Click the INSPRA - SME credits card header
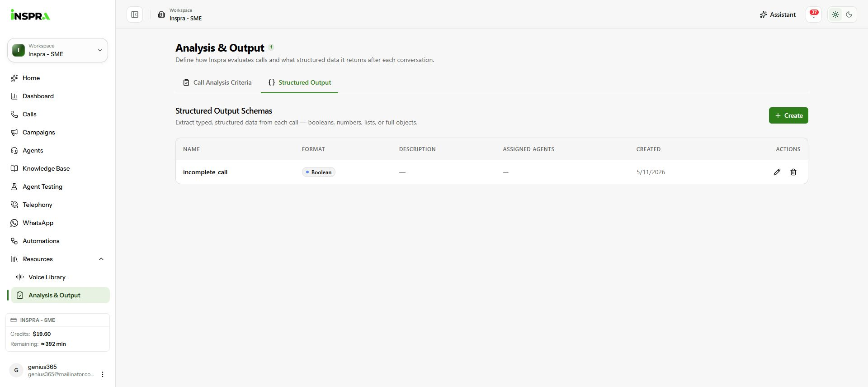This screenshot has height=387, width=868. [57, 320]
